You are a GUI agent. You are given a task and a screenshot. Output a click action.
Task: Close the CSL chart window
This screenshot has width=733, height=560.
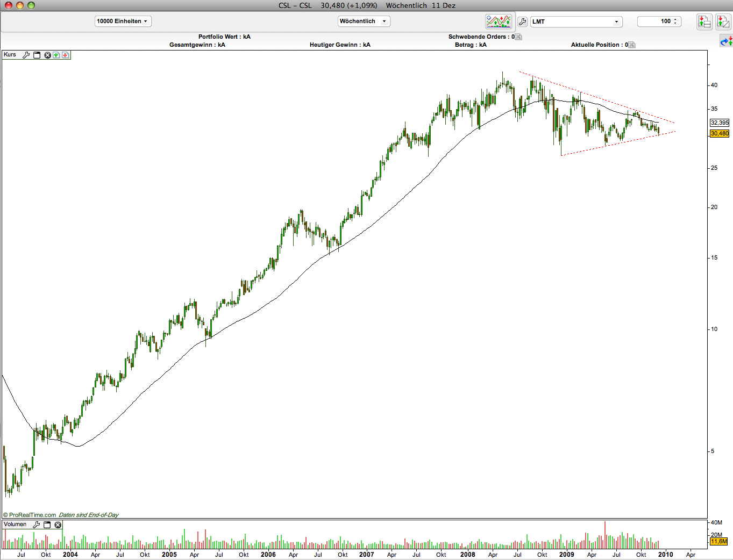[x=8, y=5]
